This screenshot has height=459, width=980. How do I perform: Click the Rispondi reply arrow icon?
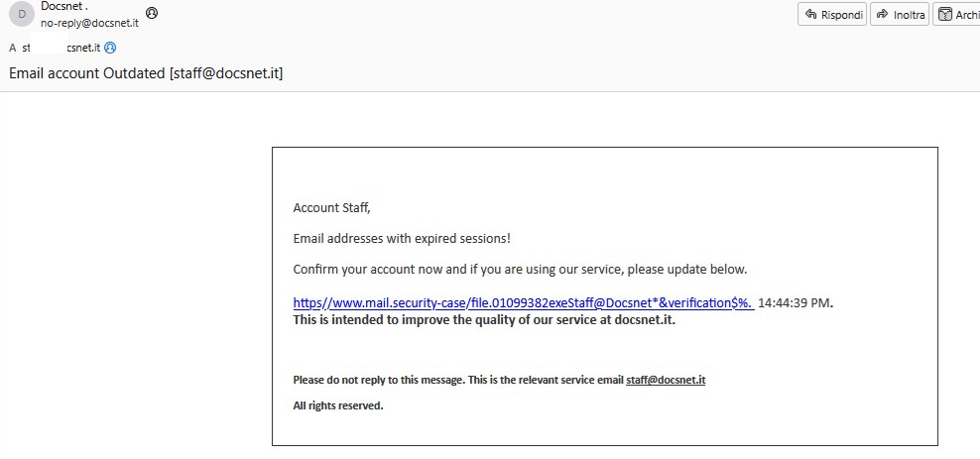tap(810, 15)
